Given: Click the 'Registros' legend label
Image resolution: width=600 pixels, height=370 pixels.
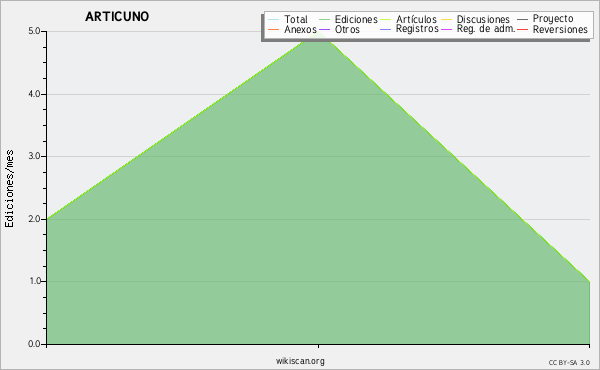Looking at the screenshot, I should (x=417, y=29).
